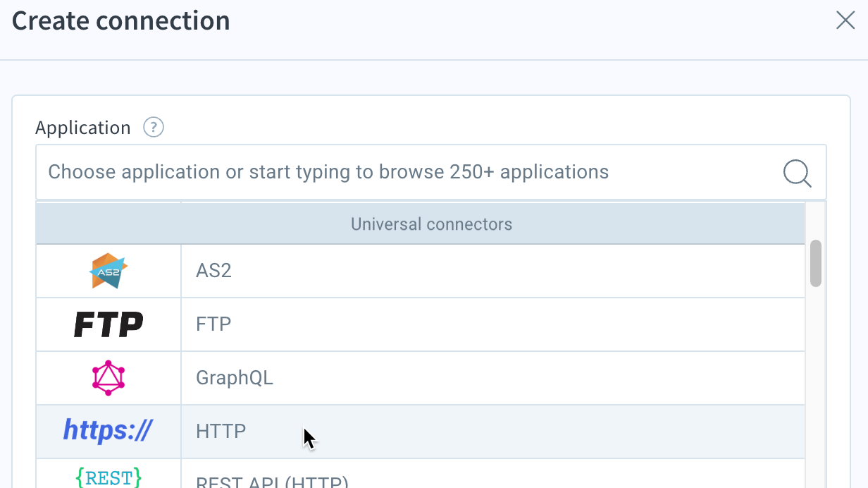Screen dimensions: 868x488
Task: Click empty header cell above logo column
Action: pos(108,224)
